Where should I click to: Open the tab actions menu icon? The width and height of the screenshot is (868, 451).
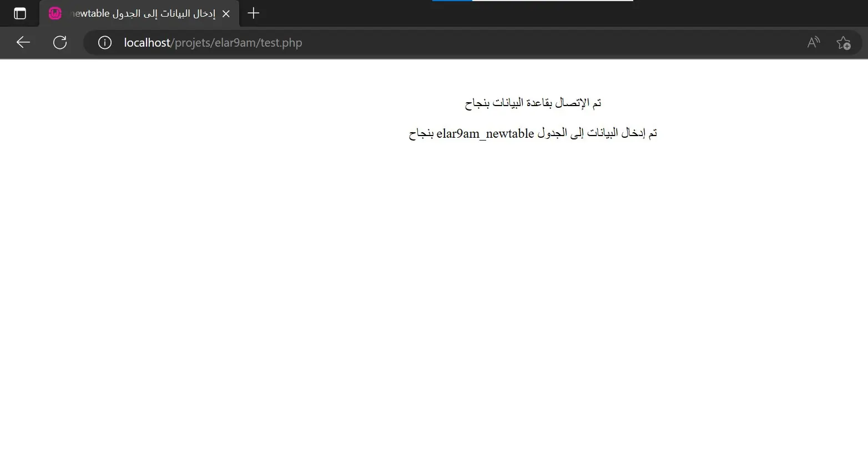pos(19,13)
